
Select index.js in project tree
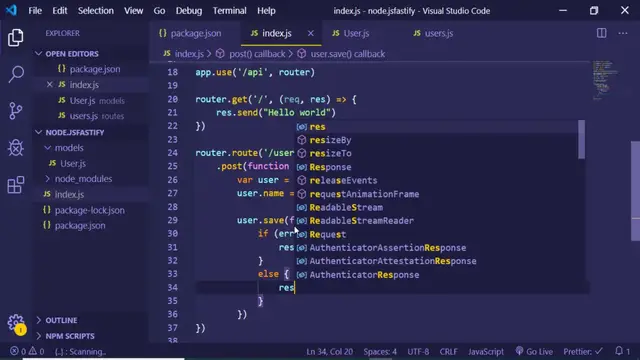point(69,194)
